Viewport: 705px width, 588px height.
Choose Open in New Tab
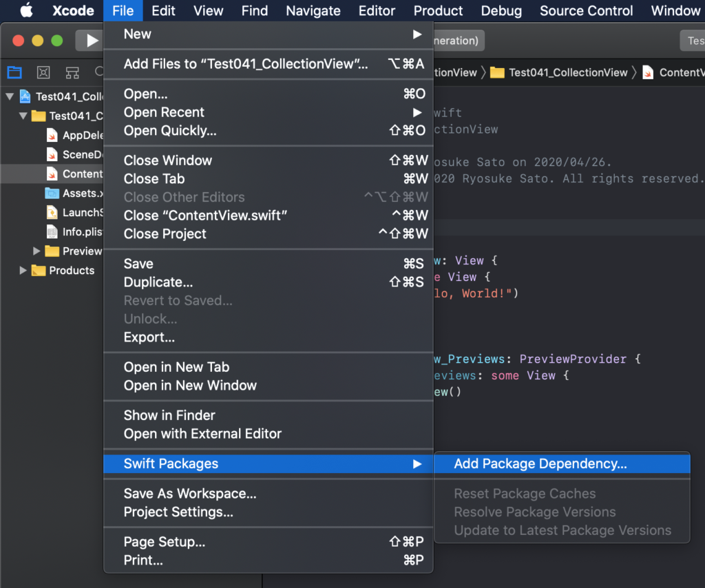269,367
